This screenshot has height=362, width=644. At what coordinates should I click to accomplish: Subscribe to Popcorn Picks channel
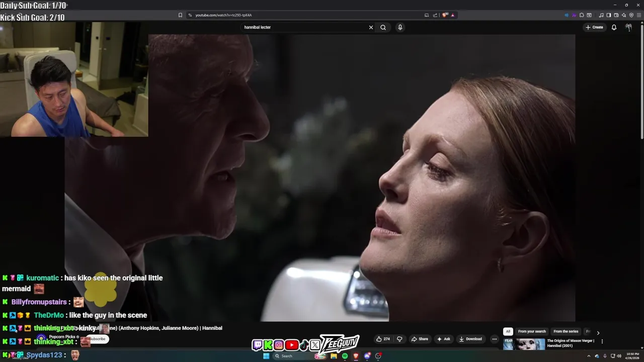click(x=97, y=339)
